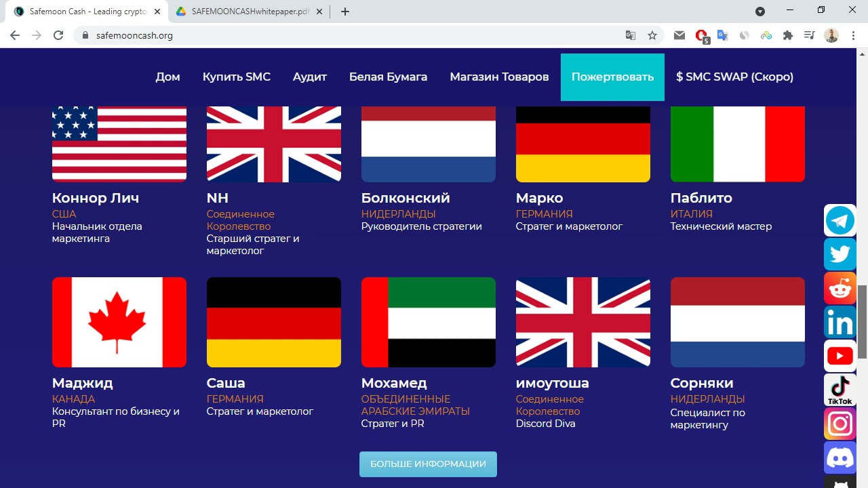Click the German flag above Марко
Image resolution: width=868 pixels, height=488 pixels.
point(583,144)
